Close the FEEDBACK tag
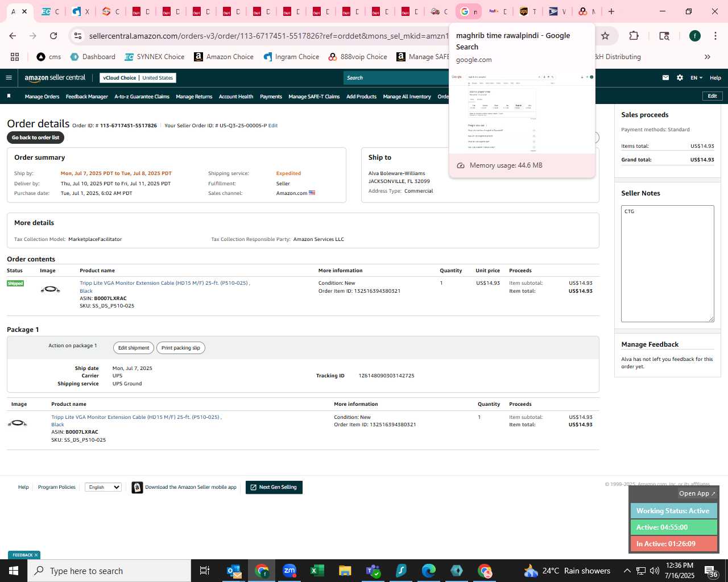The width and height of the screenshot is (728, 582). 36,555
